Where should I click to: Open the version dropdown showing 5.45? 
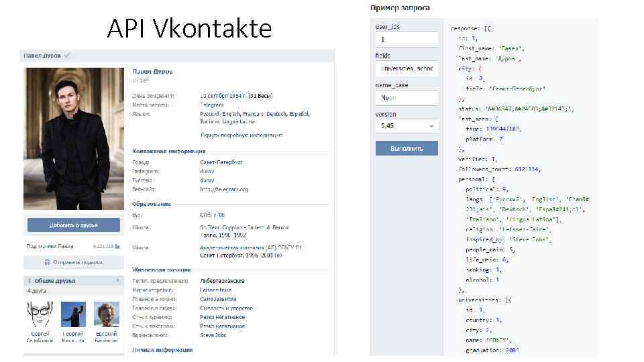click(x=407, y=126)
